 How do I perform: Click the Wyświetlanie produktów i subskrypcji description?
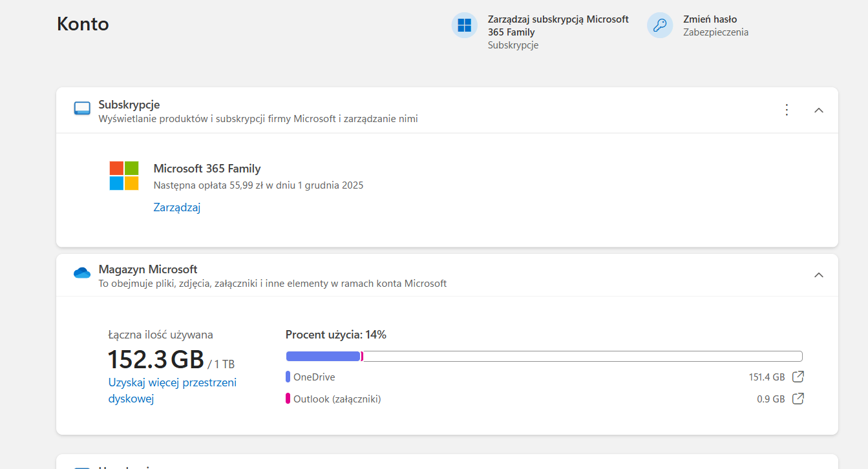258,119
